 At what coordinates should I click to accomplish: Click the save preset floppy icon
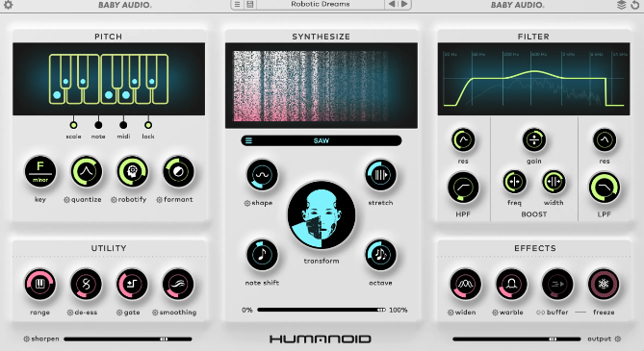249,5
